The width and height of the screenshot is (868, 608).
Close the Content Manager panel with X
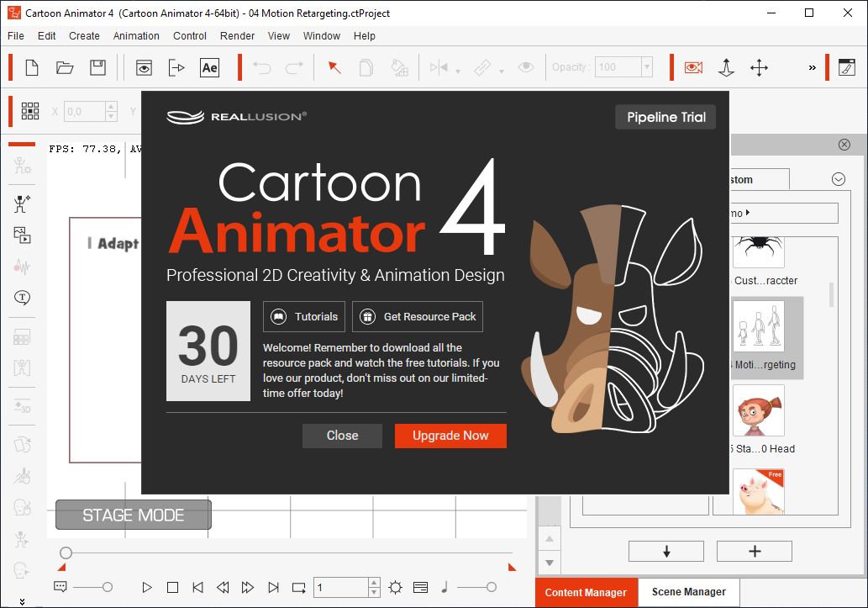click(844, 145)
